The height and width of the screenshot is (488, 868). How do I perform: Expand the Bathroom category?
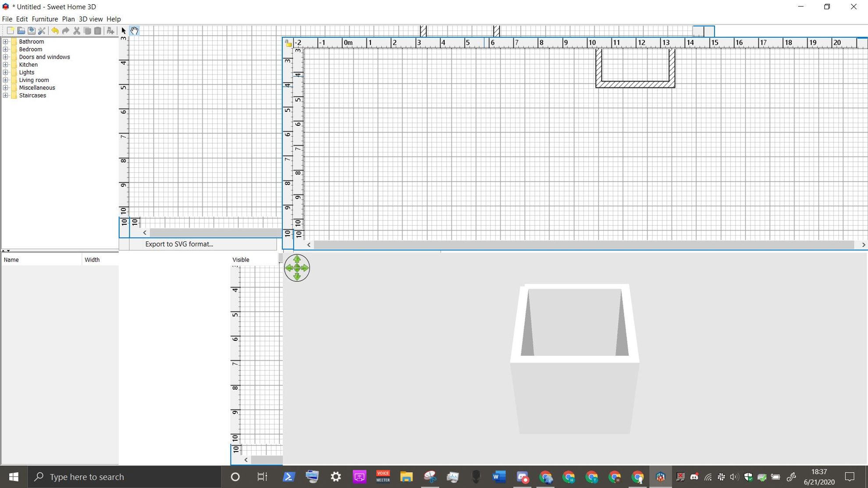tap(6, 42)
